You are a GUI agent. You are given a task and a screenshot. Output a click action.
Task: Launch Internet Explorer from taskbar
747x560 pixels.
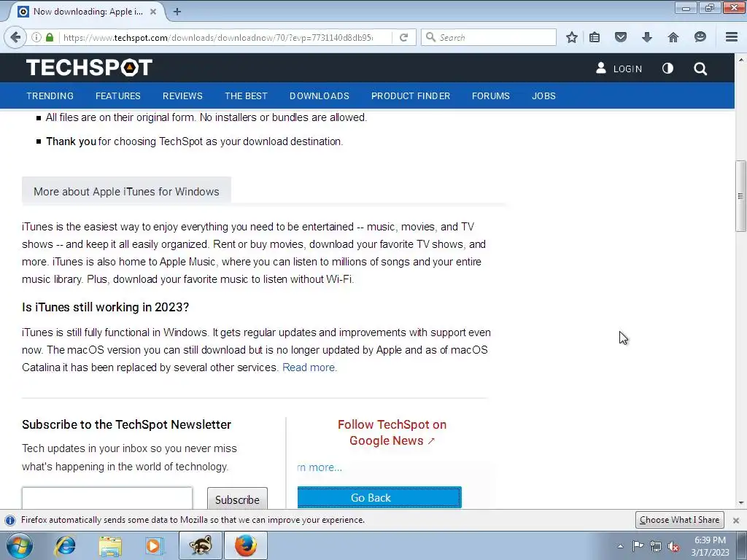(65, 545)
